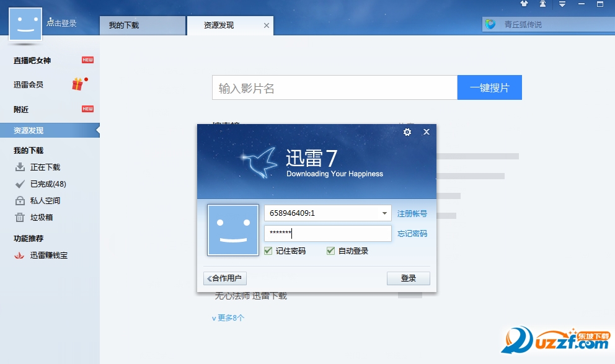
Task: Click the user profile icon in title bar
Action: coord(542,4)
